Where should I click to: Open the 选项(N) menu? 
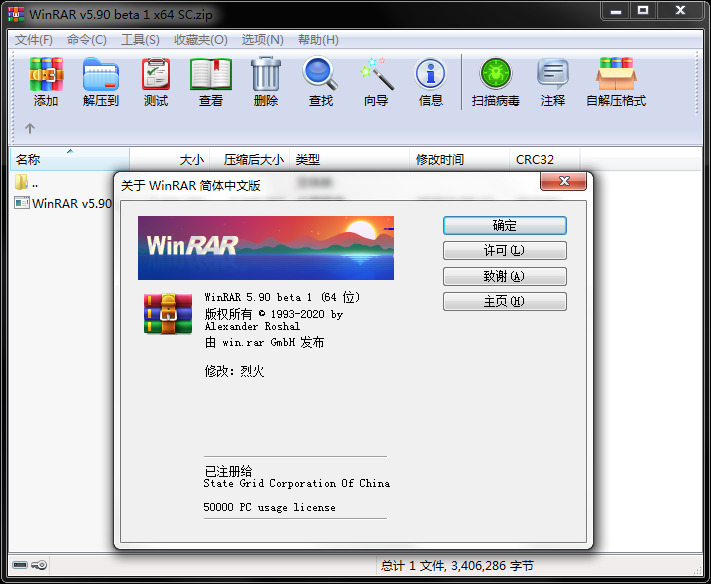click(262, 40)
